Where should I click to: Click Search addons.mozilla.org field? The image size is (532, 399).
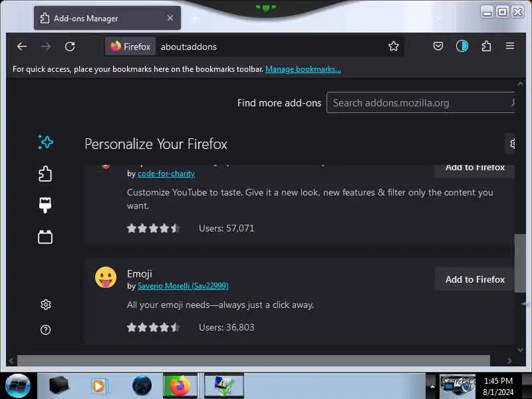[421, 102]
